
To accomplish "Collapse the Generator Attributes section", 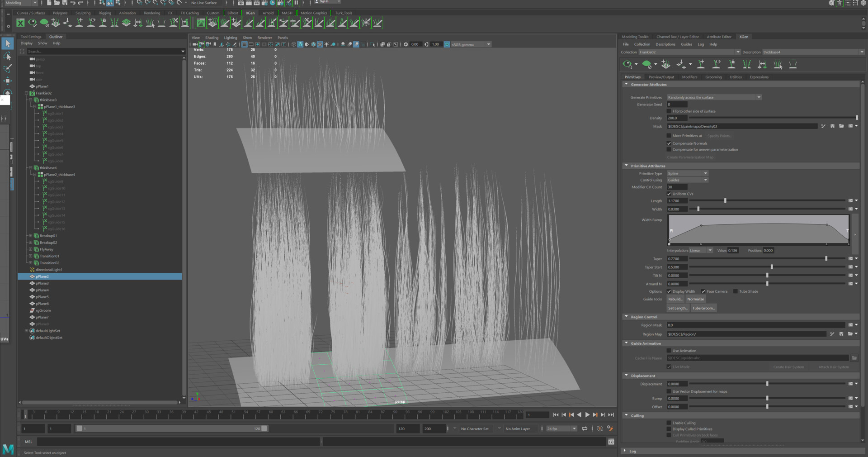I will tap(626, 84).
